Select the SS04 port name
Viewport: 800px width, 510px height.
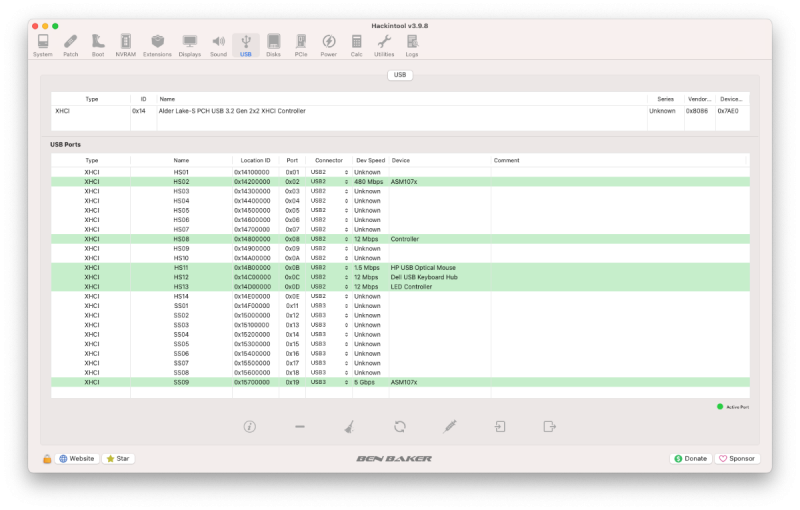coord(181,335)
